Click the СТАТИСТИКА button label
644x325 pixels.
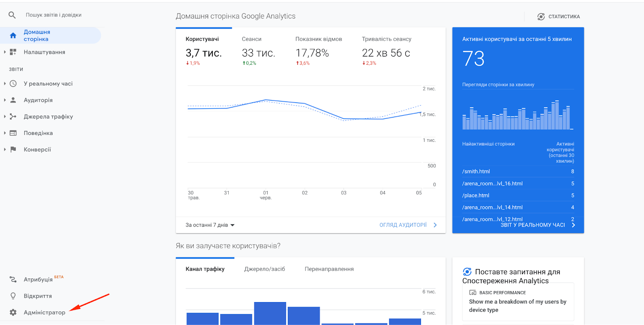tap(564, 17)
